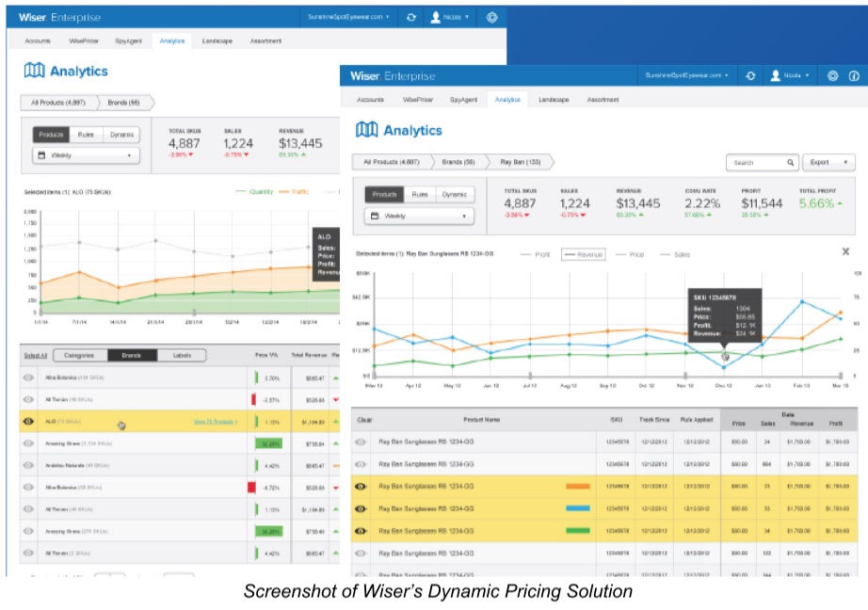
Task: Open the SunshineSpotEyewear.com dropdown in the front window
Action: [x=686, y=76]
